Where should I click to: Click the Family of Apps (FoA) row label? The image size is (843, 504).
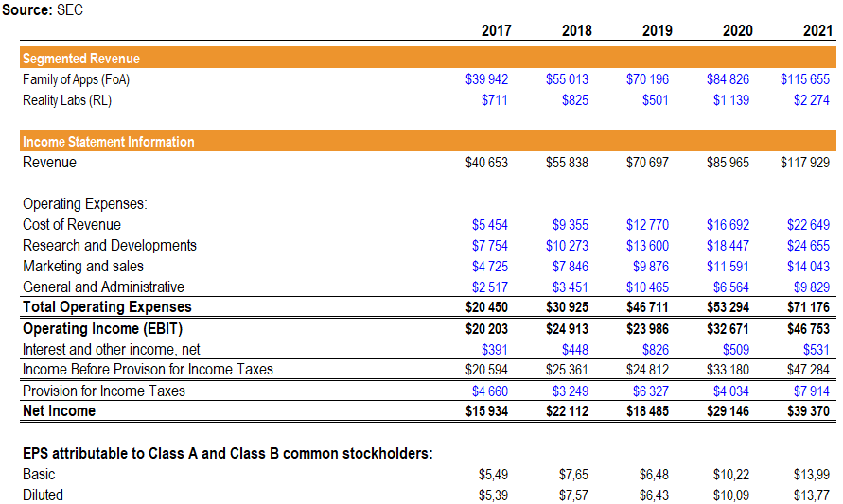point(76,79)
